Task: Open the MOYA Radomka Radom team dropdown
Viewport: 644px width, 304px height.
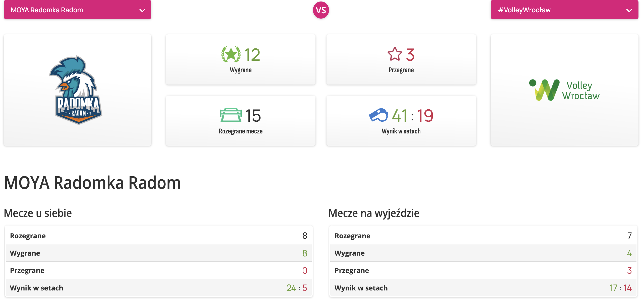Action: (77, 10)
